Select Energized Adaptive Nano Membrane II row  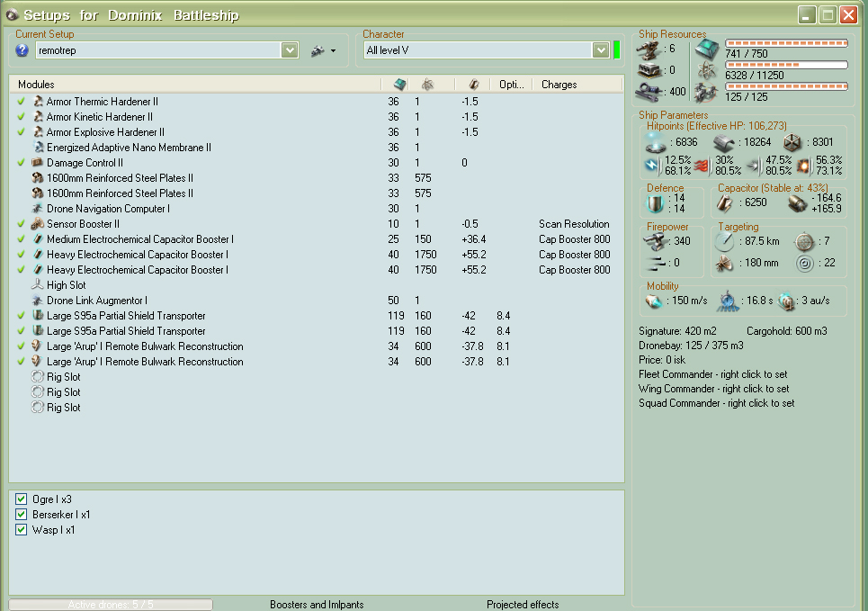pos(317,148)
